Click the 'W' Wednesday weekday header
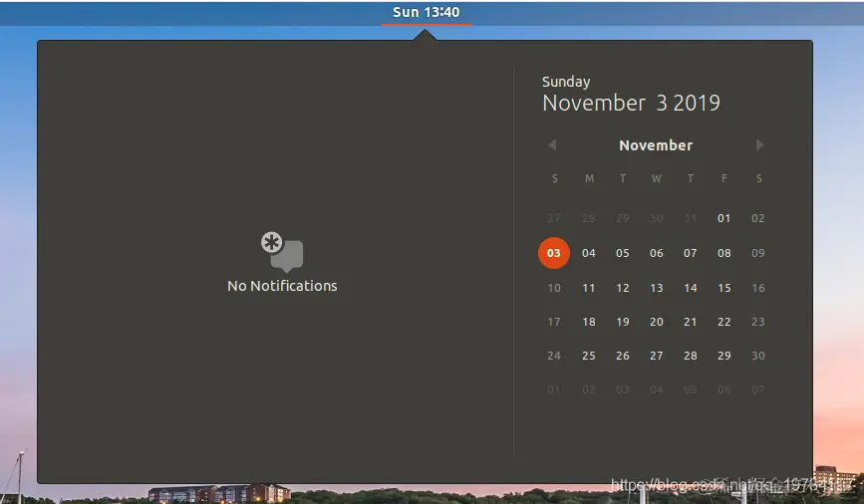Viewport: 864px width, 504px height. [x=657, y=178]
